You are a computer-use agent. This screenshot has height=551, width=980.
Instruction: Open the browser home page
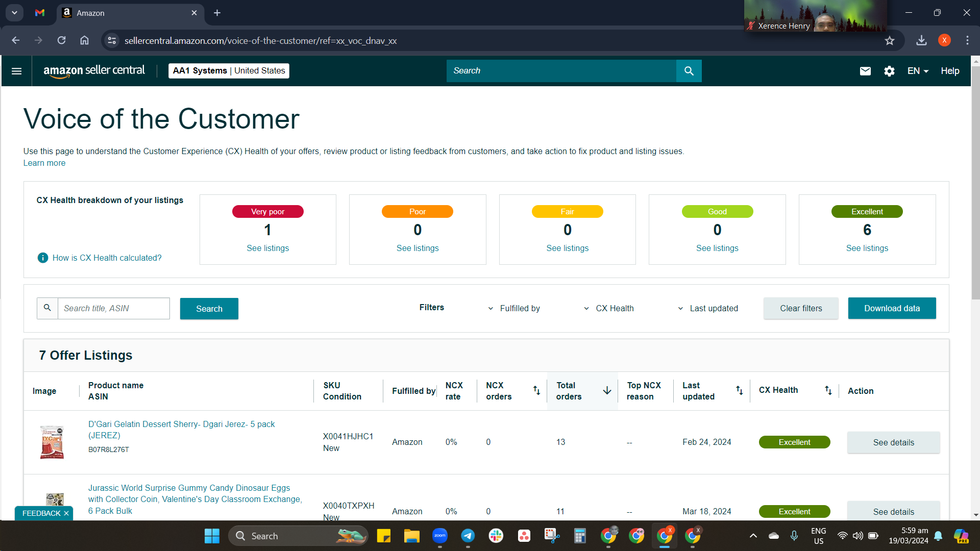(x=84, y=40)
